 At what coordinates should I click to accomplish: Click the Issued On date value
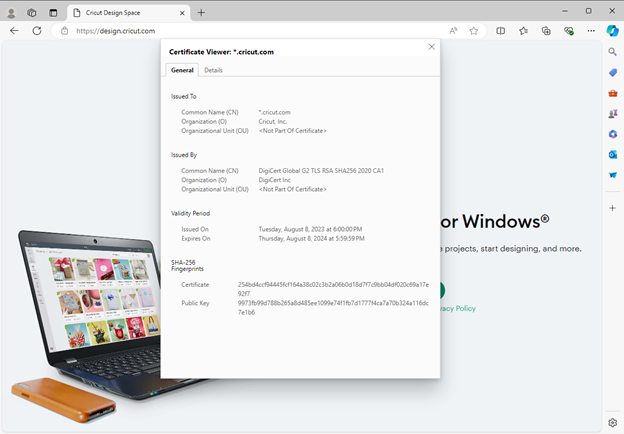pos(310,229)
